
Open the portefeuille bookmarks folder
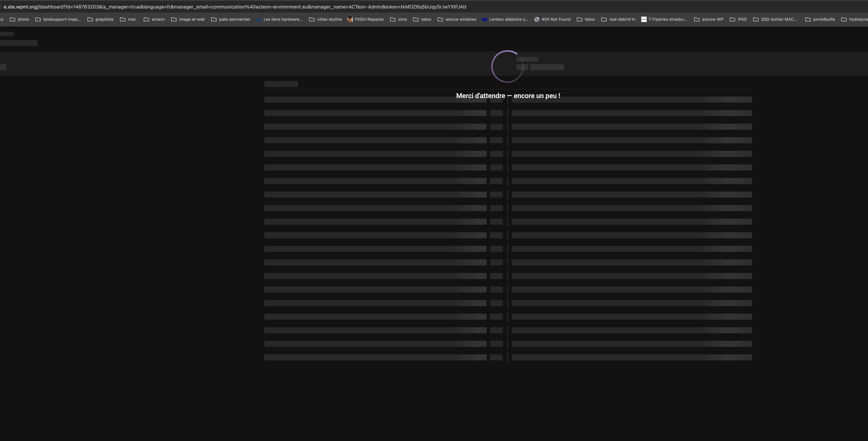(x=824, y=19)
